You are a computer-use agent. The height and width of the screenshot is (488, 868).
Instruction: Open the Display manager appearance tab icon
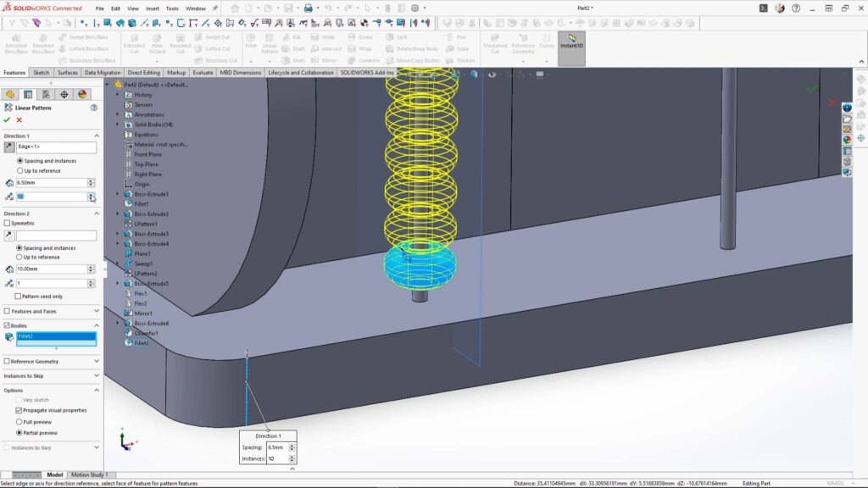pyautogui.click(x=82, y=94)
